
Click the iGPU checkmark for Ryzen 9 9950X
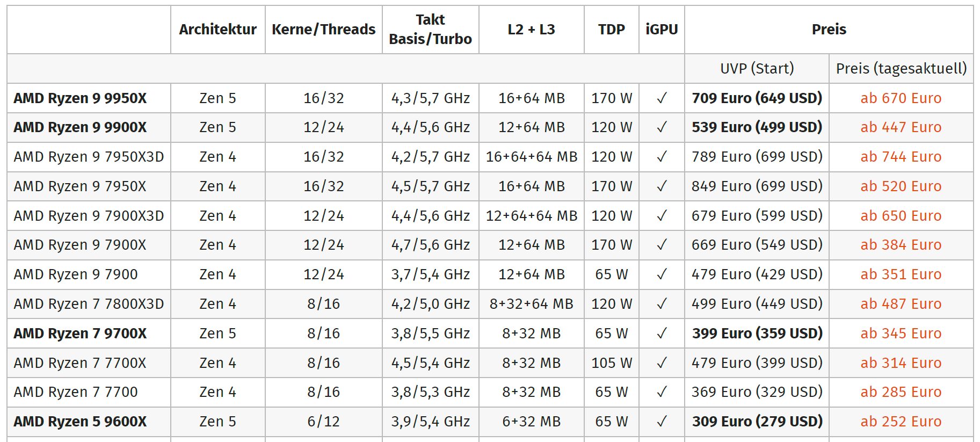pyautogui.click(x=662, y=98)
